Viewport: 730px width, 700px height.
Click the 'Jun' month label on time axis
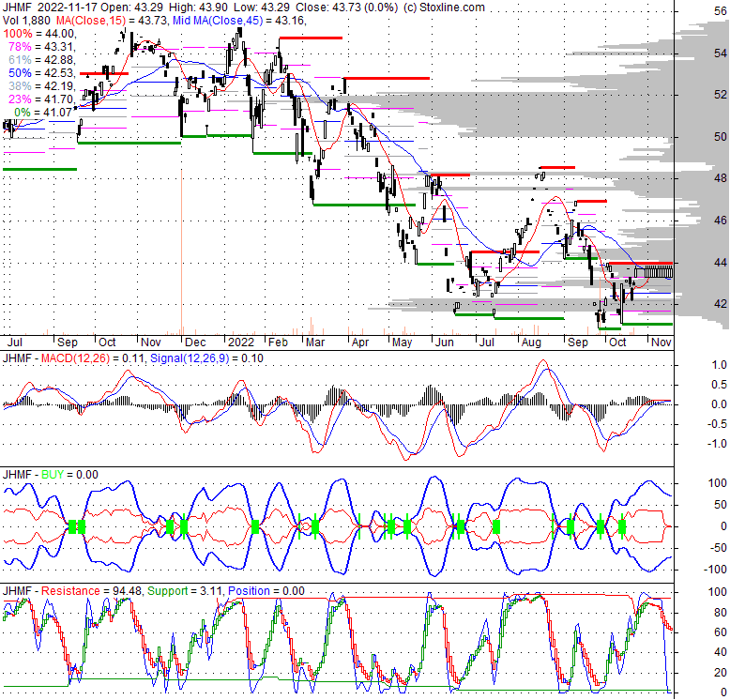[444, 342]
